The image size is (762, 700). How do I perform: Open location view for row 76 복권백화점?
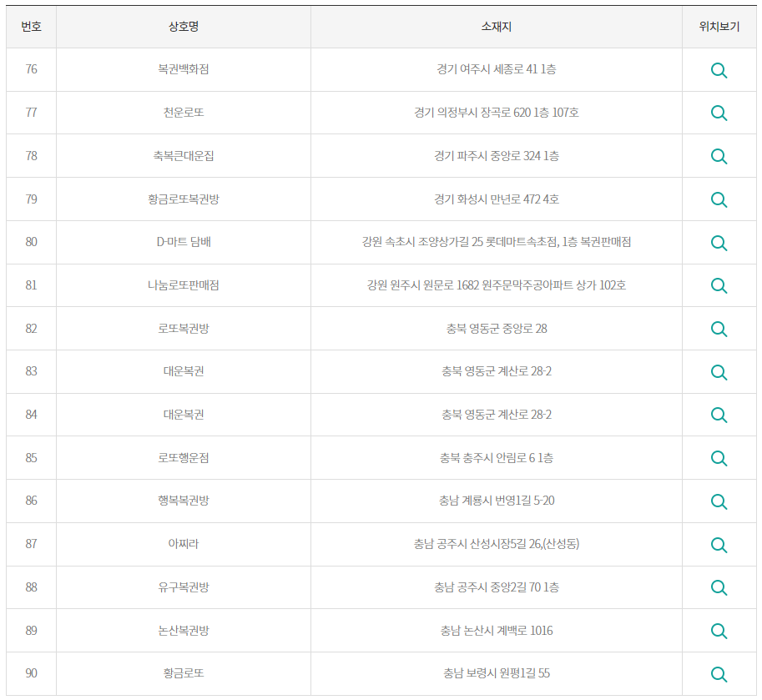pos(719,70)
